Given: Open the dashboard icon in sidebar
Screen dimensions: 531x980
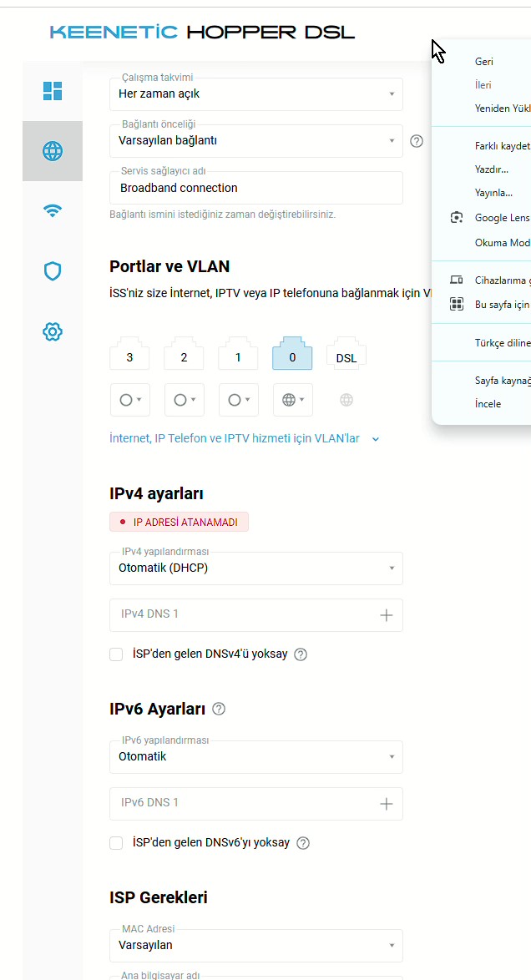Looking at the screenshot, I should [53, 91].
